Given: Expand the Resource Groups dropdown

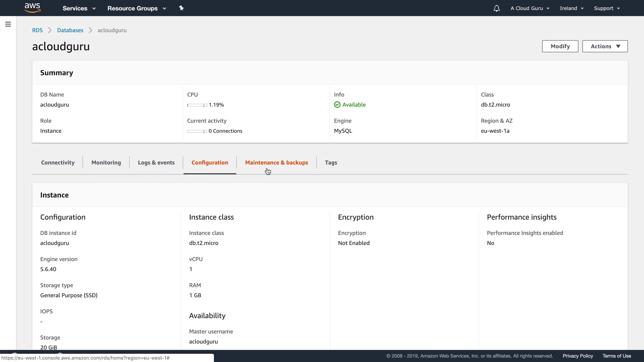Looking at the screenshot, I should pos(137,8).
